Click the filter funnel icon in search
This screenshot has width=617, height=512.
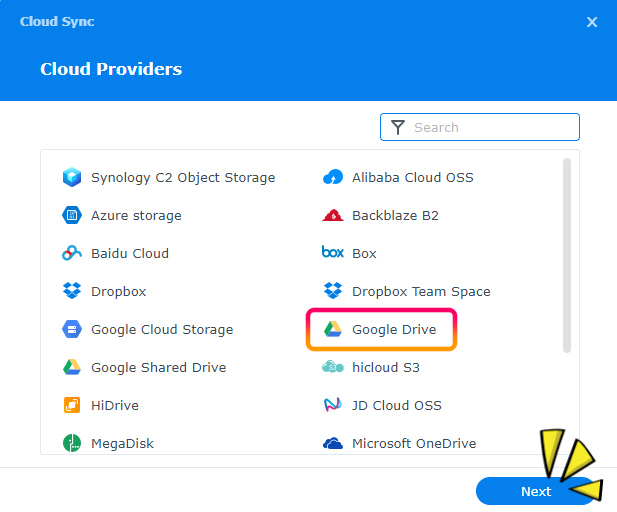[398, 128]
